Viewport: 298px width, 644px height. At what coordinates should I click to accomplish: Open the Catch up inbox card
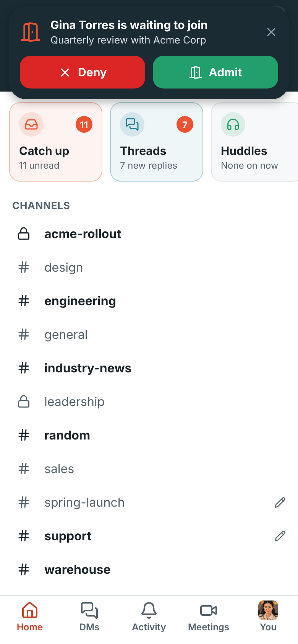point(56,142)
